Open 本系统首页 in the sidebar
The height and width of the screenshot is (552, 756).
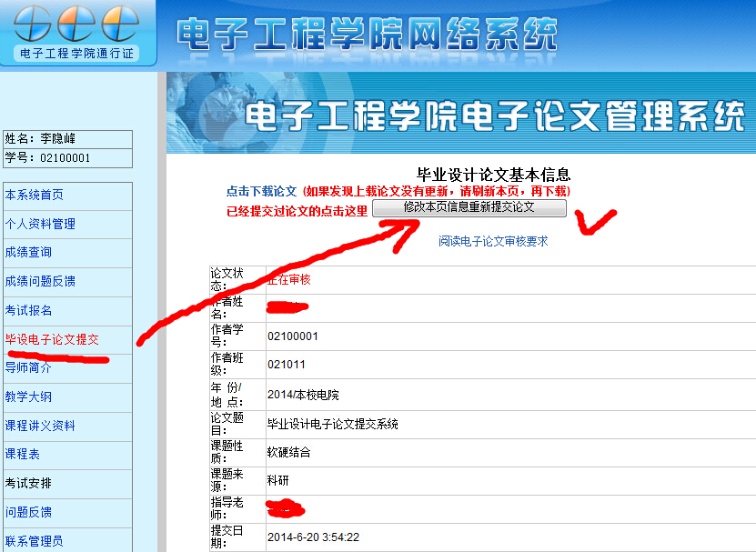[x=35, y=195]
